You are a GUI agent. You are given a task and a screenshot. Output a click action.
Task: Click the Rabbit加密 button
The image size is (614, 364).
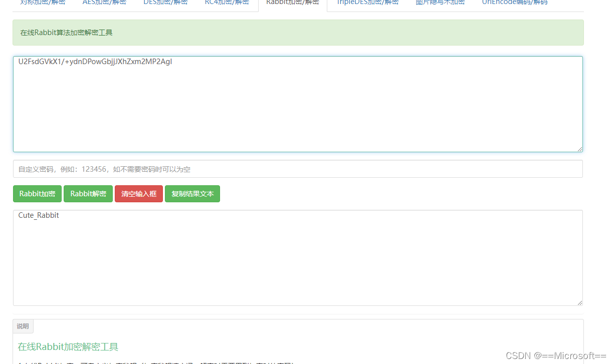(x=37, y=194)
